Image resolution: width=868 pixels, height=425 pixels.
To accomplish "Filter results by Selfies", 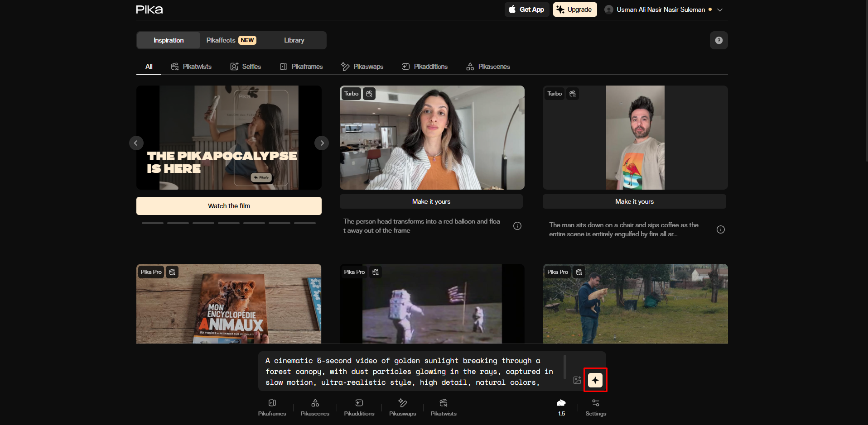I will click(246, 66).
